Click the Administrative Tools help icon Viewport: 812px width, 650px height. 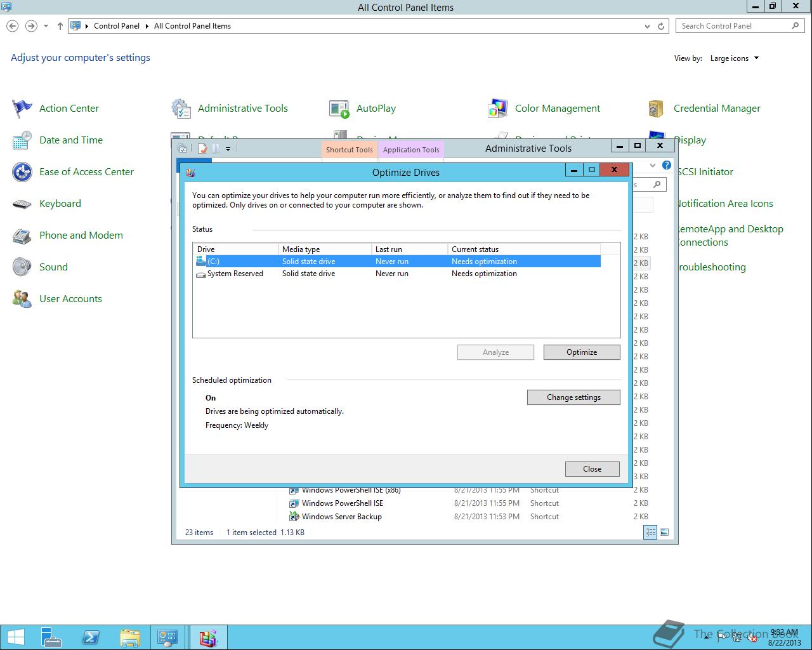667,165
